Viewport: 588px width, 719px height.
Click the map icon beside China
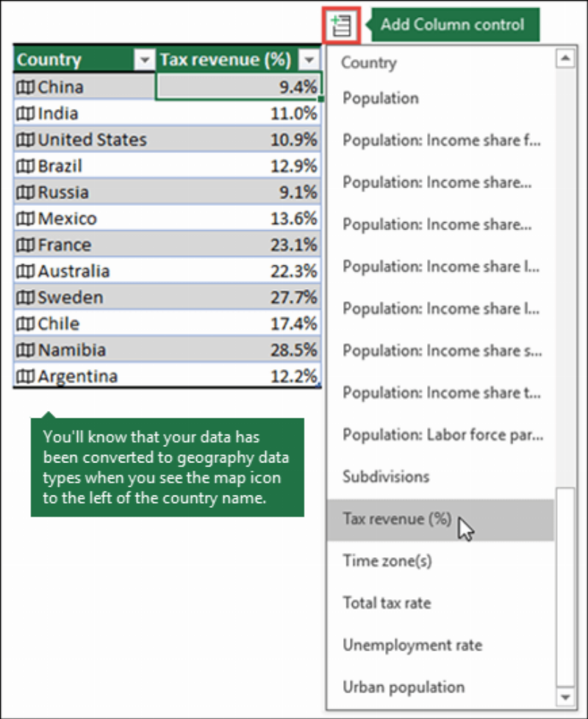(x=25, y=87)
